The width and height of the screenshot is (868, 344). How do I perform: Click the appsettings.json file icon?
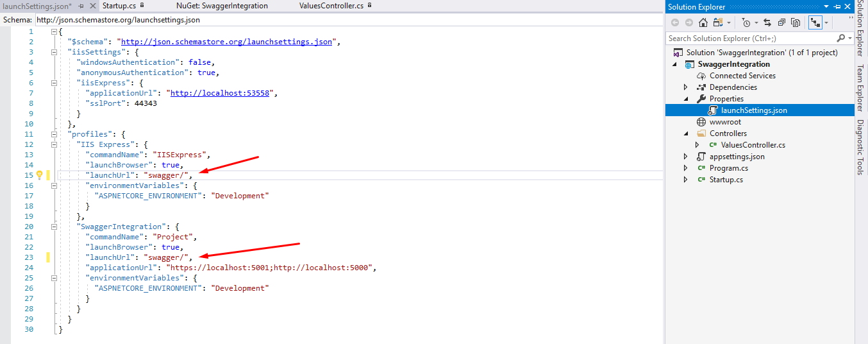click(701, 157)
